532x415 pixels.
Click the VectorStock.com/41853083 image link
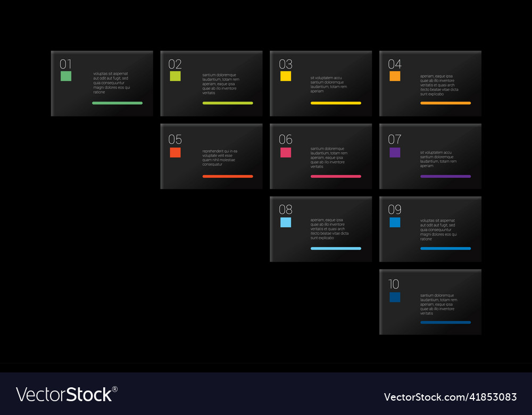click(x=450, y=397)
